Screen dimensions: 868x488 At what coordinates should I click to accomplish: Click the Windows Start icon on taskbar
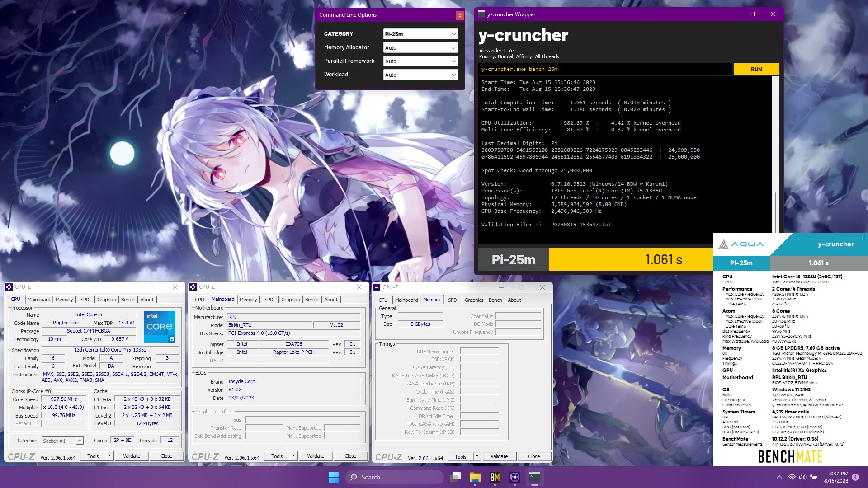point(334,477)
